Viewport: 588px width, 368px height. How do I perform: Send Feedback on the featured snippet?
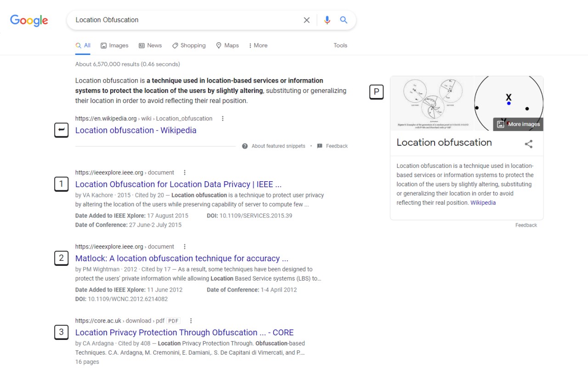[337, 146]
